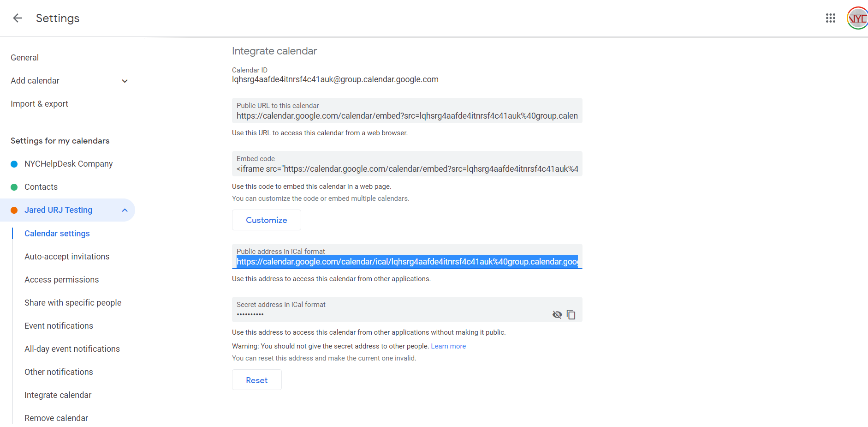Click the orange Jared URJ Testing dot
The width and height of the screenshot is (868, 427).
[14, 210]
